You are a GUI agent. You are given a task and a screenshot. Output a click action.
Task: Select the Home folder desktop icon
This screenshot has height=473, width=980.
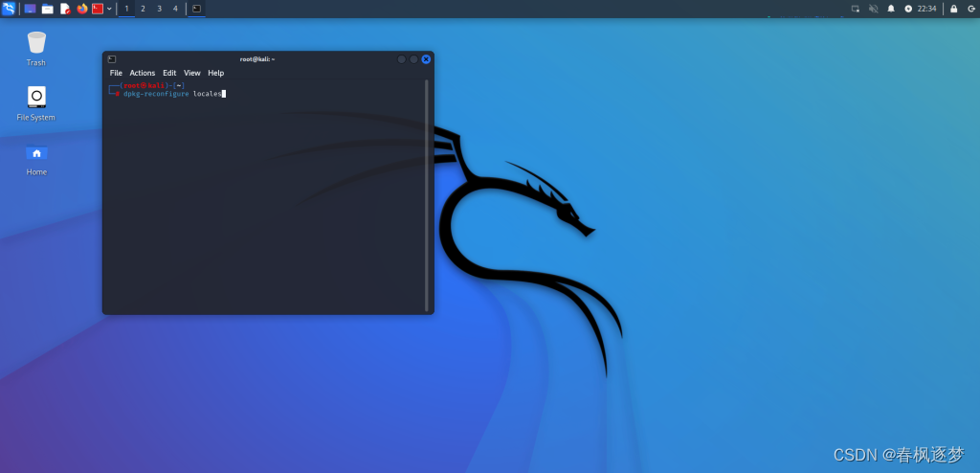pyautogui.click(x=36, y=159)
